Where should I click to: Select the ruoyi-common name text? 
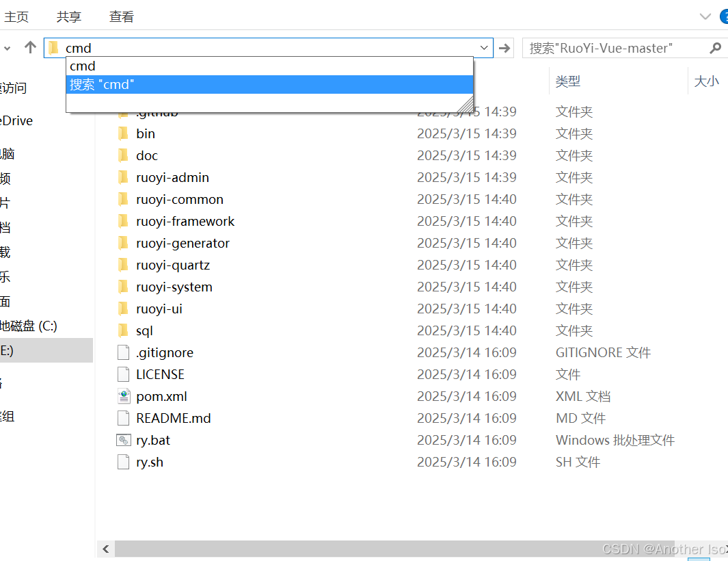tap(180, 199)
